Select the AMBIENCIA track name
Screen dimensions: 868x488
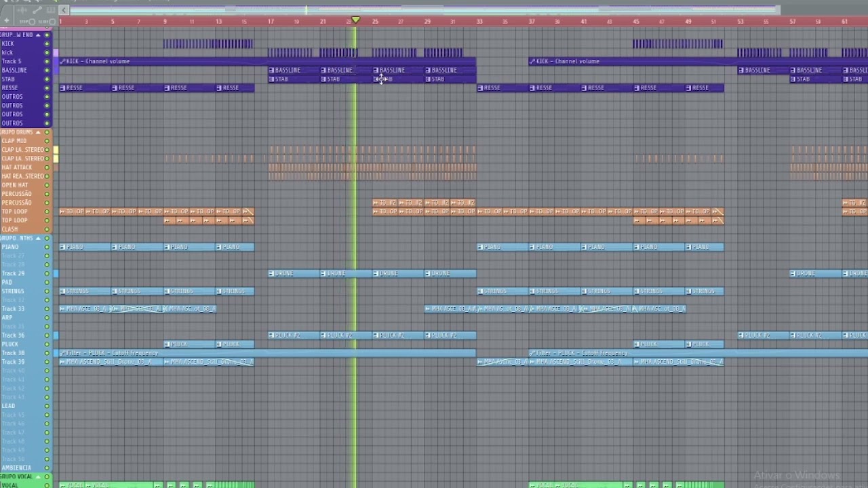tap(16, 468)
